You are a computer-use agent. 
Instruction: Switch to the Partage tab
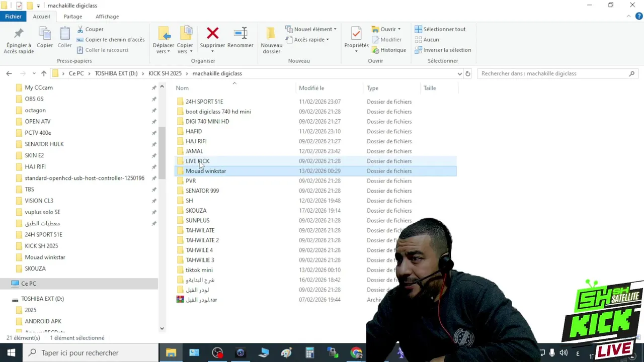(72, 17)
